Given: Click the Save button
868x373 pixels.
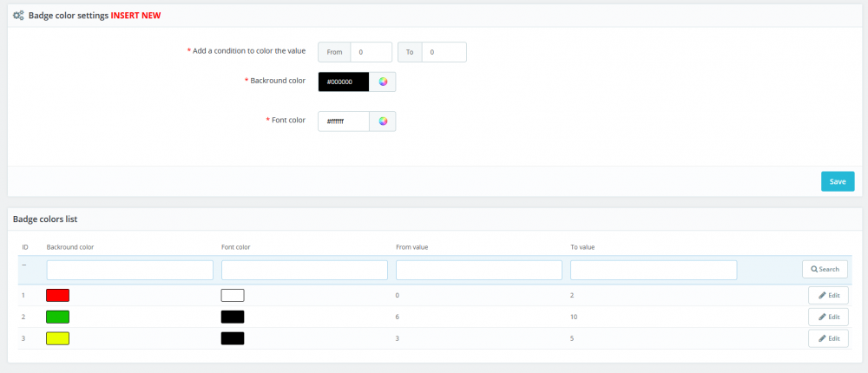Looking at the screenshot, I should coord(837,181).
